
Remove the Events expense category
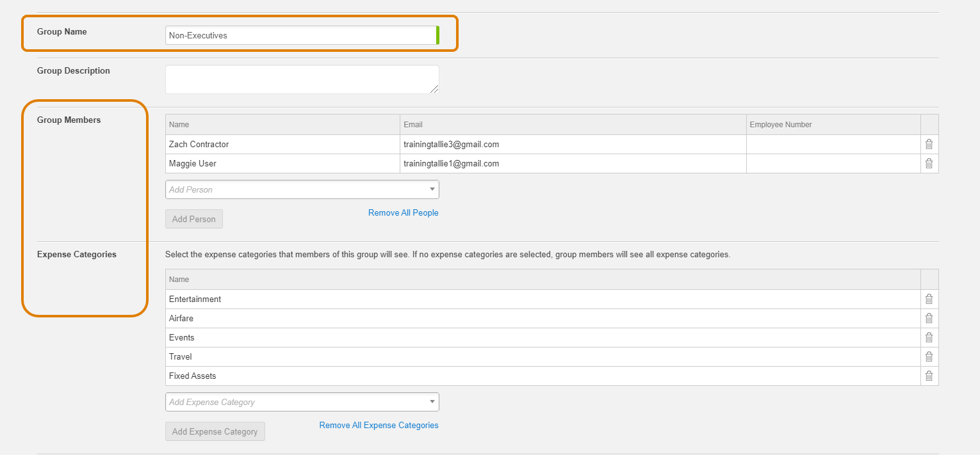(x=929, y=338)
